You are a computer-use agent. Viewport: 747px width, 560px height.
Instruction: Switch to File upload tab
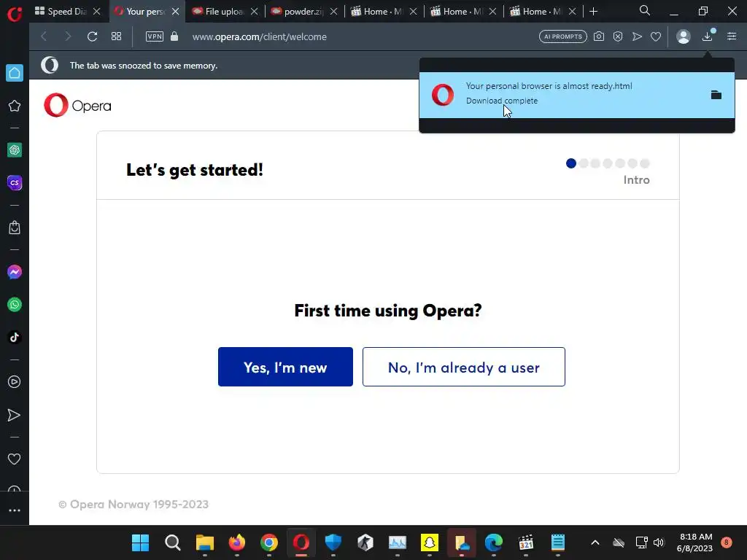click(218, 12)
